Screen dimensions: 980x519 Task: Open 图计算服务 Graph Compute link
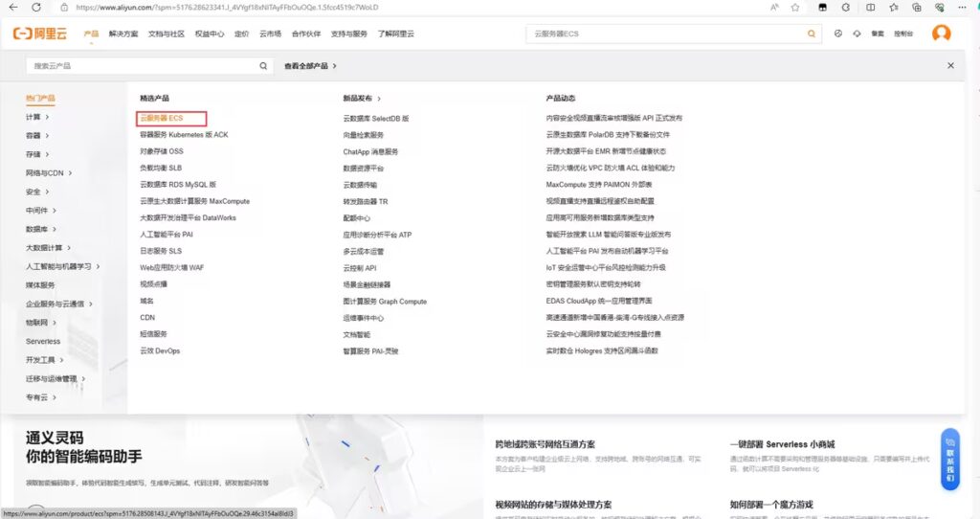click(x=385, y=302)
